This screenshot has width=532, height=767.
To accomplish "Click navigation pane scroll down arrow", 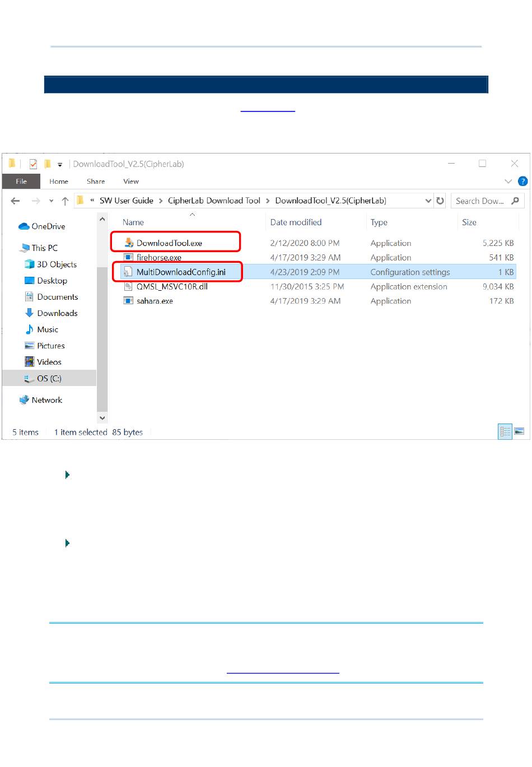I will coord(102,417).
